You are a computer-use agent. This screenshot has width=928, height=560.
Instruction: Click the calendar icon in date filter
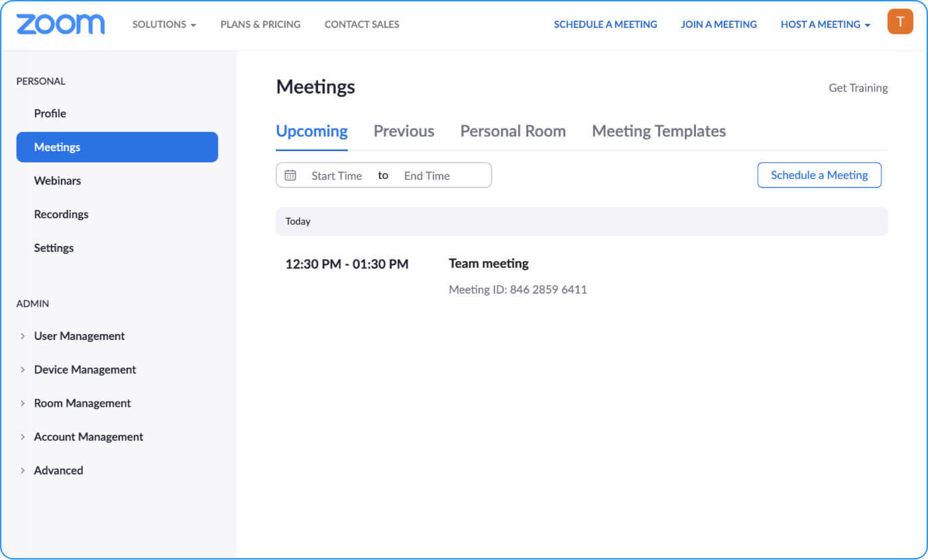pos(290,176)
